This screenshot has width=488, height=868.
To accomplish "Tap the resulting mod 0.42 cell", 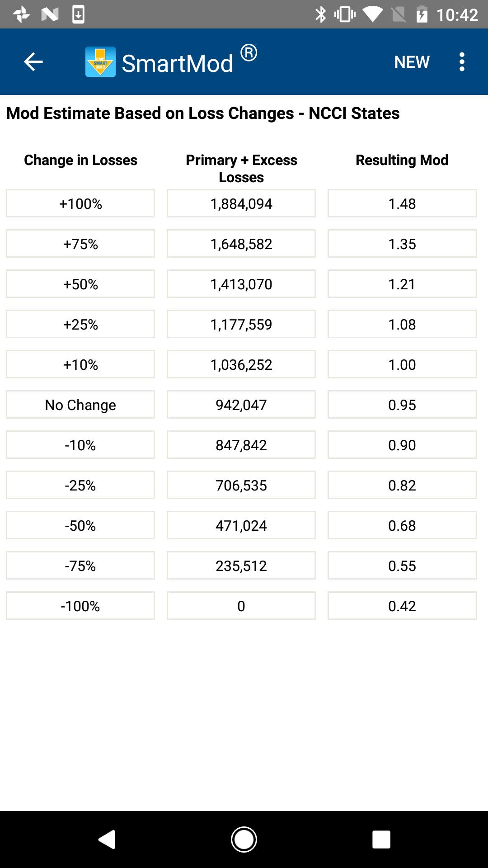I will click(402, 606).
